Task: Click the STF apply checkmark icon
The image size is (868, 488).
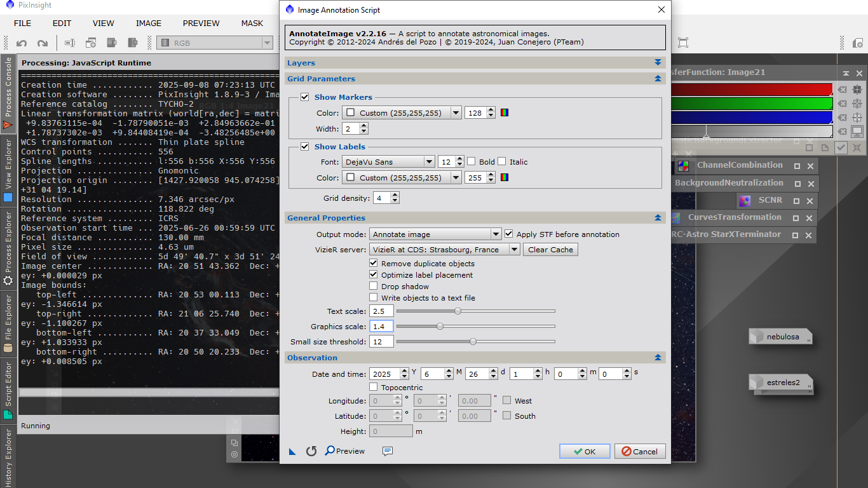Action: click(x=841, y=147)
